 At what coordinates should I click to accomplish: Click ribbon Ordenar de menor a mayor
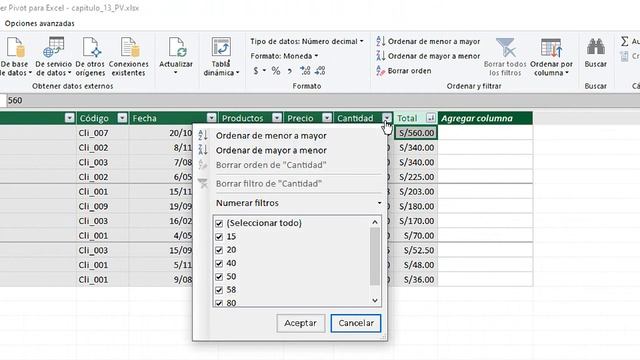pyautogui.click(x=428, y=41)
